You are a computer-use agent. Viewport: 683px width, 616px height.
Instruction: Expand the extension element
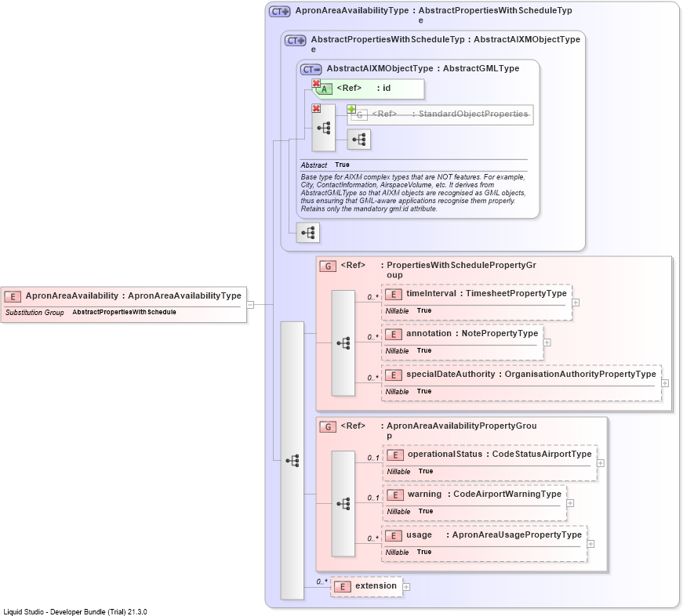406,587
